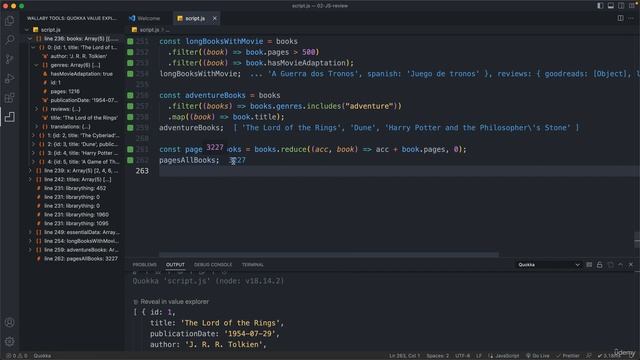Image resolution: width=640 pixels, height=360 pixels.
Task: Click the editor horizontal scrollbar
Action: [x=329, y=255]
